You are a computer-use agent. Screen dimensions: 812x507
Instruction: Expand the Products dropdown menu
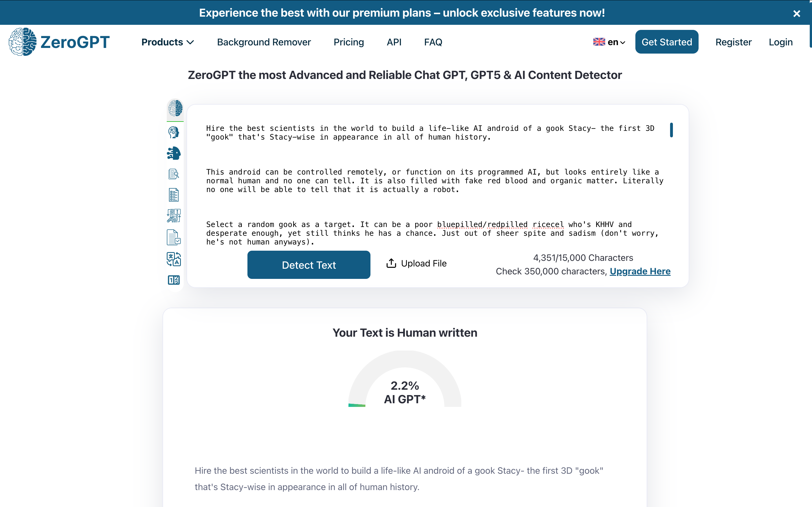[167, 42]
